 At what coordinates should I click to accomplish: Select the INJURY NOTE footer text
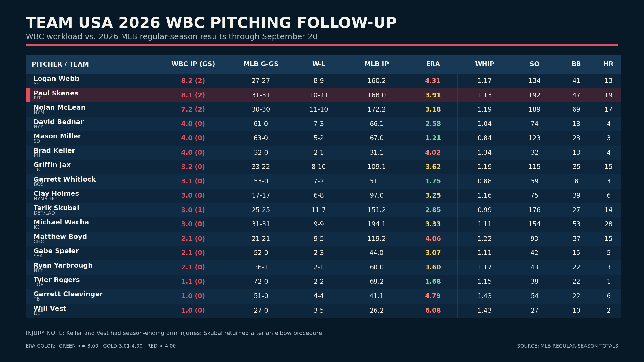(x=175, y=333)
